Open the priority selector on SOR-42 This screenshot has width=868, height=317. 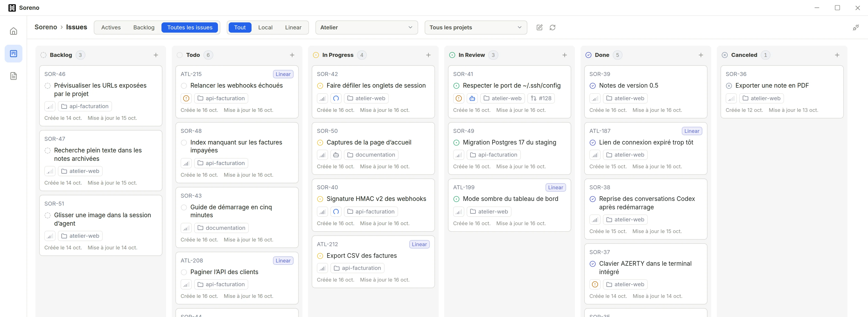point(322,98)
